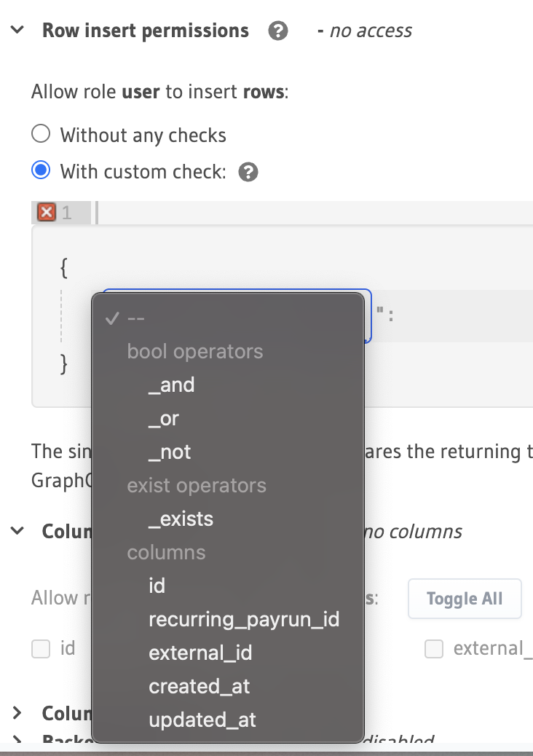533x756 pixels.
Task: Click the Toggle All button
Action: tap(465, 598)
